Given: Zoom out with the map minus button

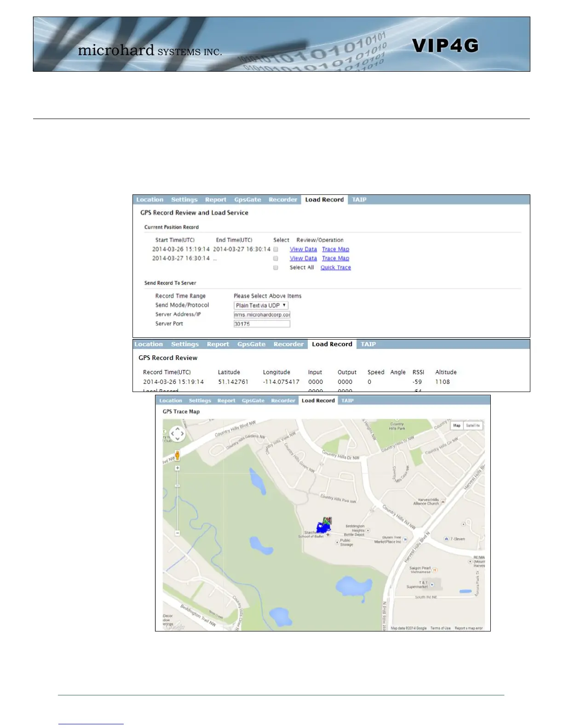Looking at the screenshot, I should point(178,533).
